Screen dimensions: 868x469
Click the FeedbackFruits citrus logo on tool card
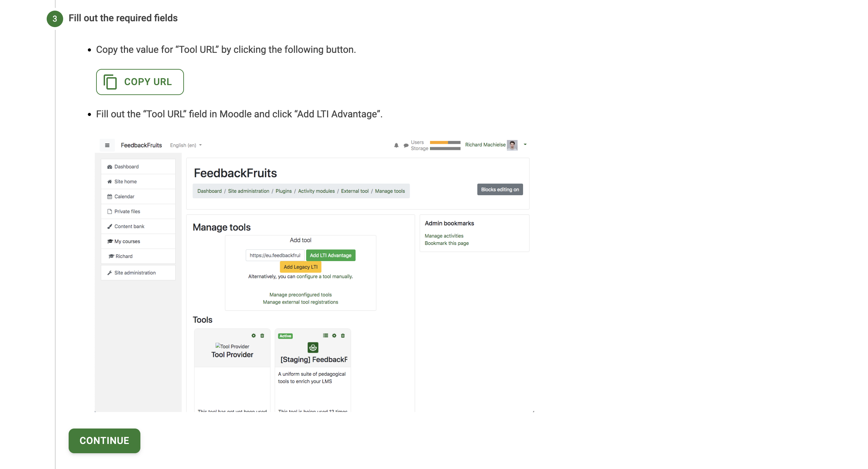tap(313, 348)
